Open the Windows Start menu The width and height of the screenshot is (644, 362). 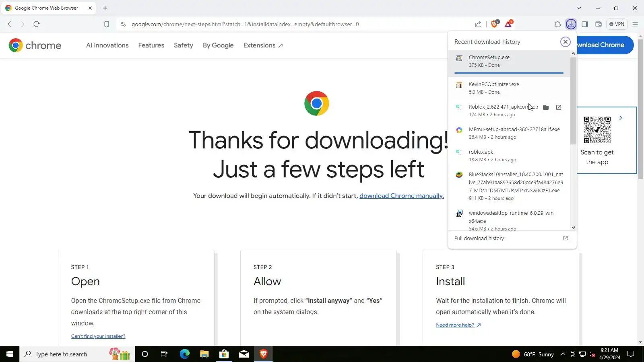point(10,354)
